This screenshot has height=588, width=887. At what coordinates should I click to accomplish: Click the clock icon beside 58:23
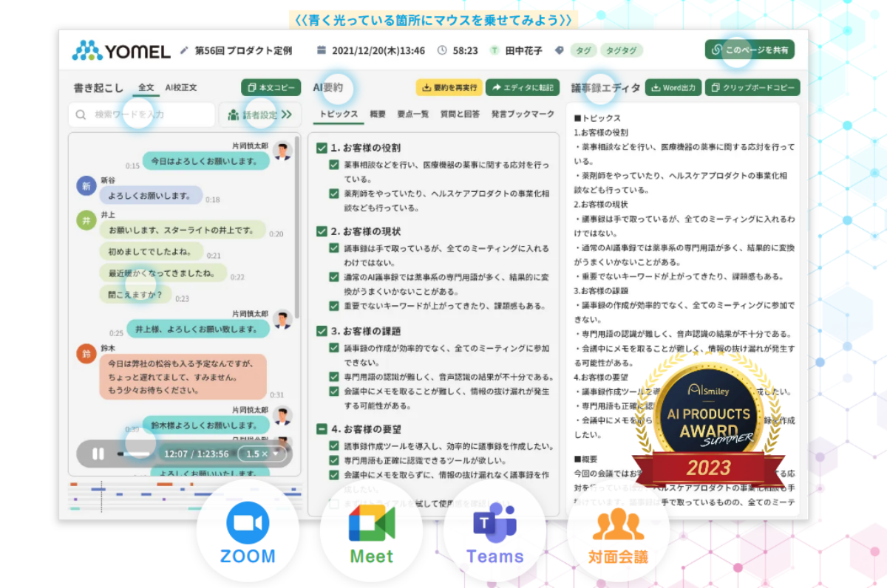442,51
